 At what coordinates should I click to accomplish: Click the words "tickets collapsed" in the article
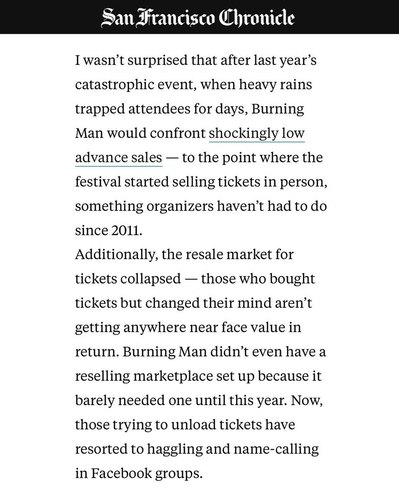pos(128,279)
